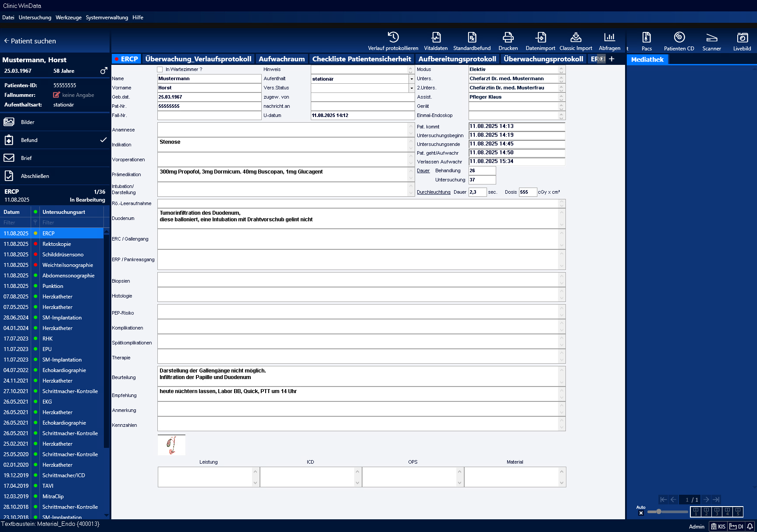The width and height of the screenshot is (757, 532).
Task: Open Verlauf protokollieren from the toolbar
Action: pos(393,41)
